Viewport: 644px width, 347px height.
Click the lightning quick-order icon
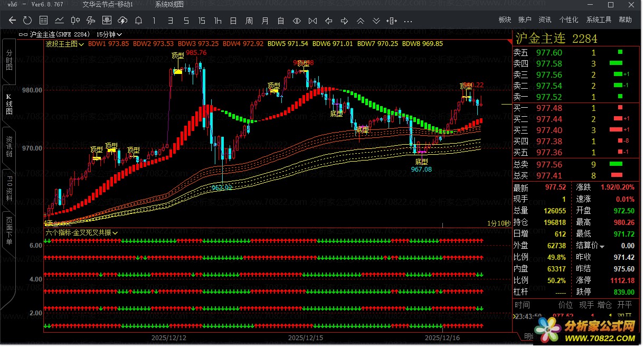click(x=91, y=21)
